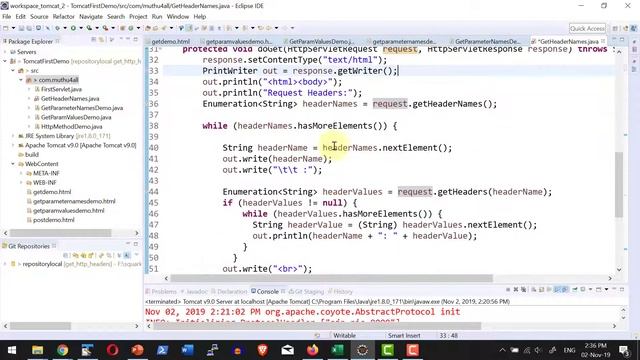Open Excel from the taskbar
Viewport: 640px width, 360px height.
pos(338,350)
